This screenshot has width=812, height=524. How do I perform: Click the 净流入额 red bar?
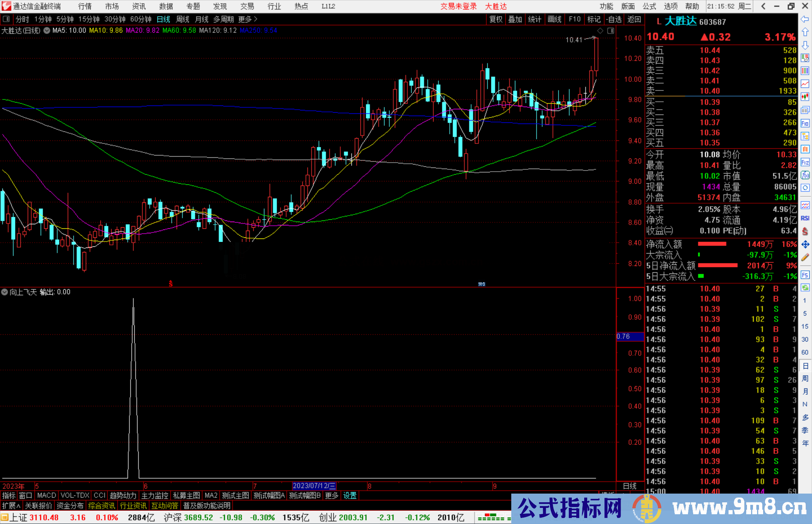click(712, 244)
